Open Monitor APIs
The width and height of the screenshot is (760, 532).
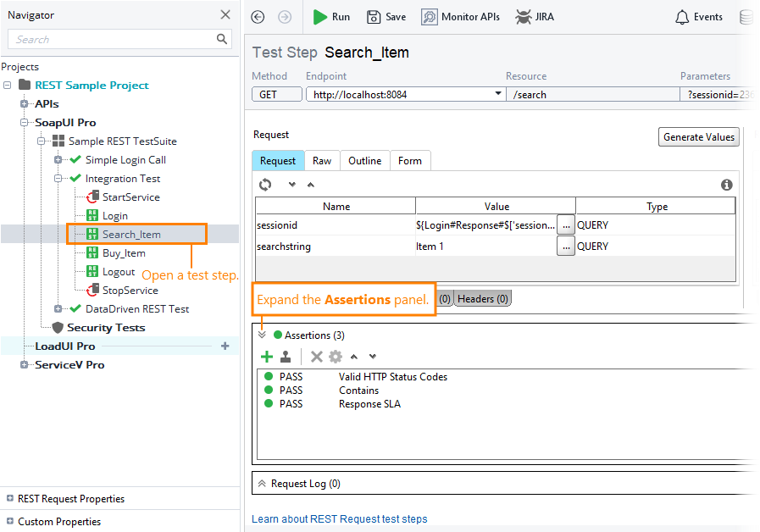point(460,17)
